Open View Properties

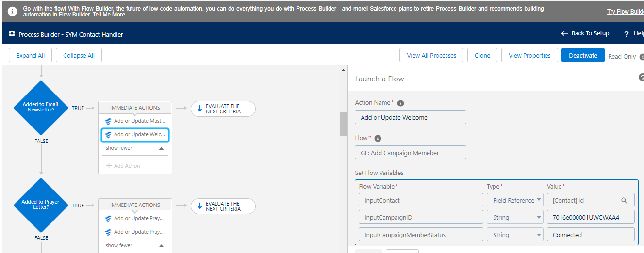529,55
